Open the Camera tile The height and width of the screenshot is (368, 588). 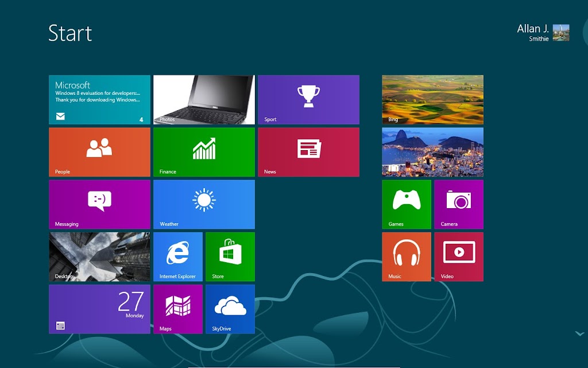coord(459,204)
